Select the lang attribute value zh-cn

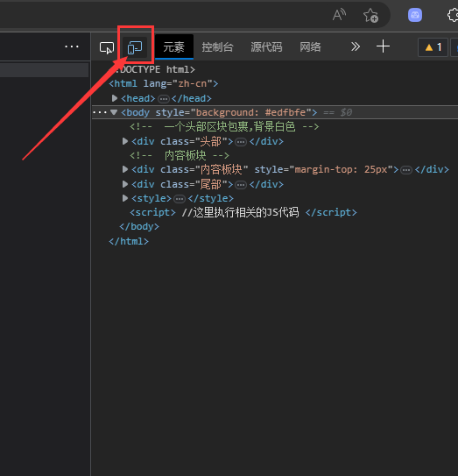click(x=193, y=83)
